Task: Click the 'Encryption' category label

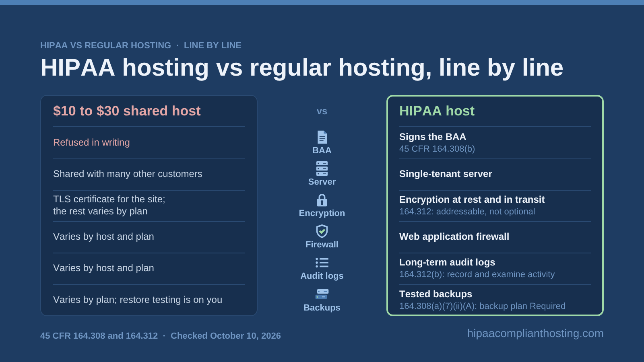Action: (322, 213)
